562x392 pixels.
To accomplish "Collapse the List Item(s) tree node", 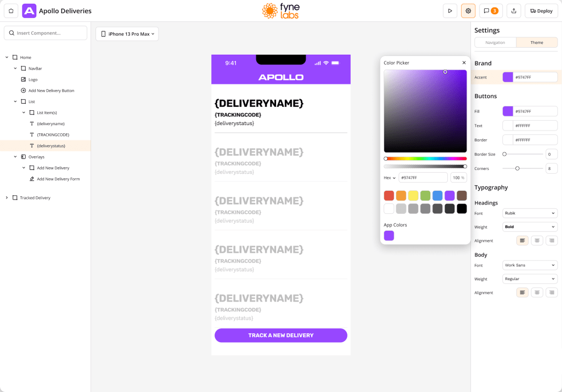I will [23, 112].
